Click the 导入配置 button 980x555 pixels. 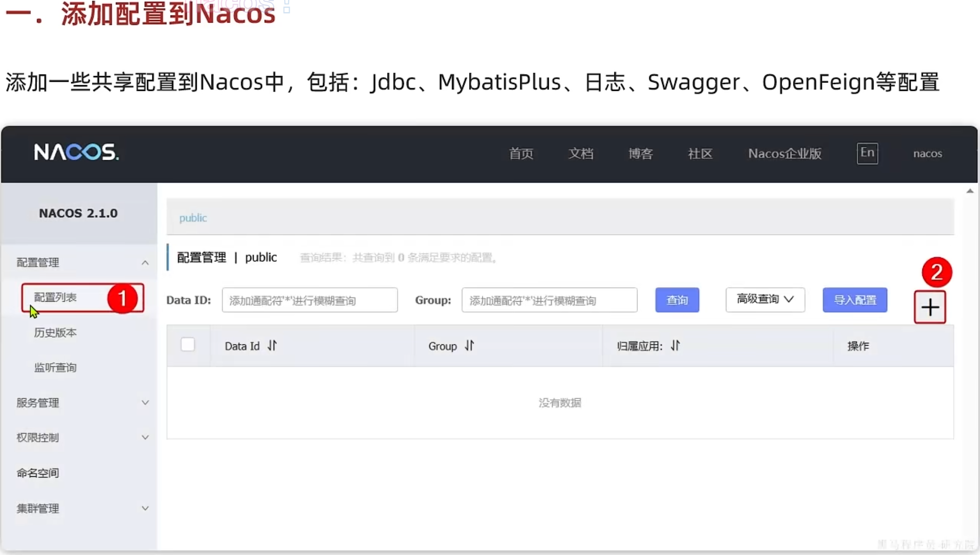click(854, 300)
